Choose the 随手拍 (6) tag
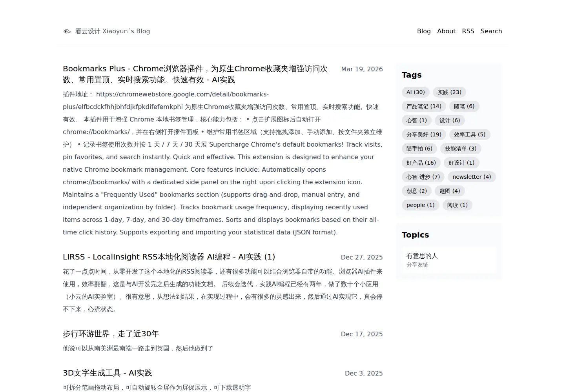 [419, 149]
